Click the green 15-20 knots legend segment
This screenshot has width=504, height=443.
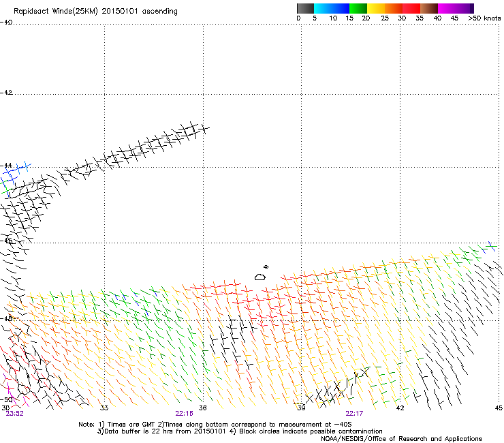pyautogui.click(x=358, y=8)
